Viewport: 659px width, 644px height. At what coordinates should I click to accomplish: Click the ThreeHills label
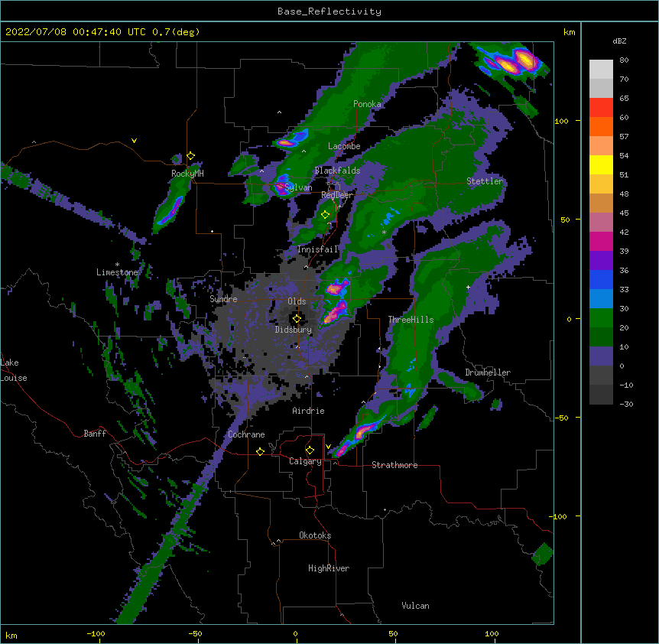[x=411, y=320]
